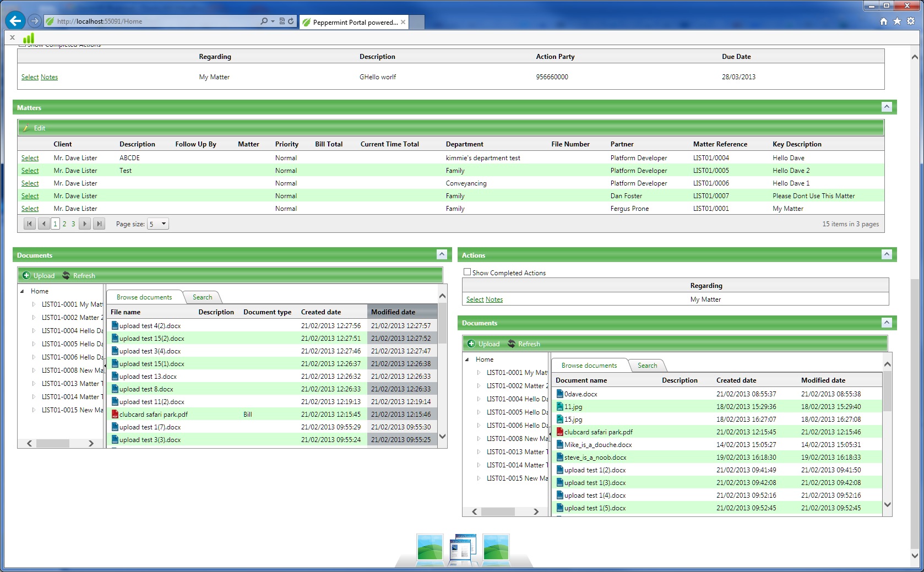Switch to Search tab above the Document name column

click(x=647, y=366)
